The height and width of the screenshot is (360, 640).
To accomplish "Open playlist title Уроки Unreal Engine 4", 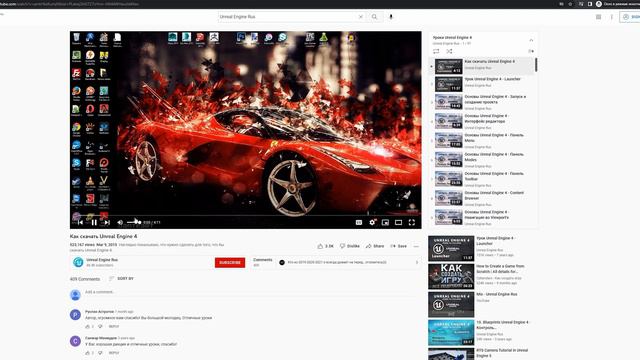I will [452, 37].
